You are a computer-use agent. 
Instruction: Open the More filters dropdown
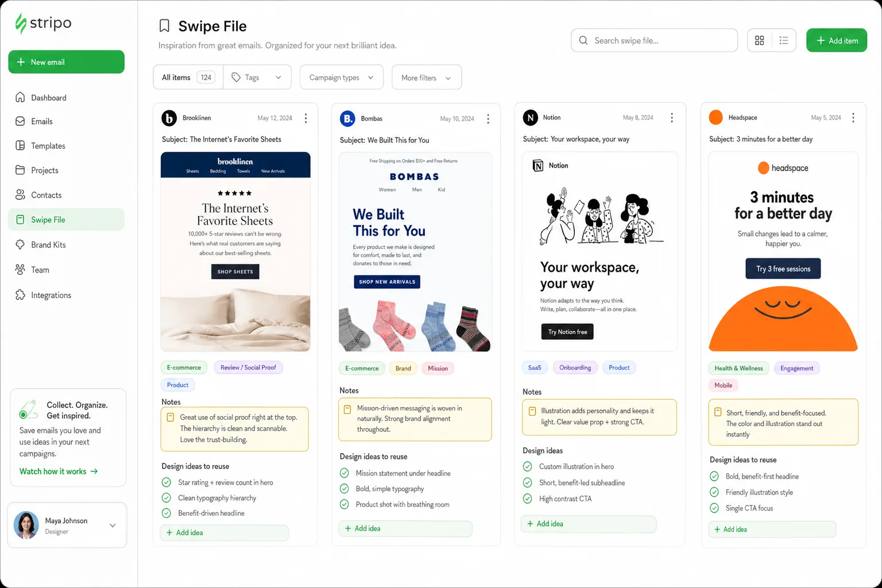tap(427, 78)
